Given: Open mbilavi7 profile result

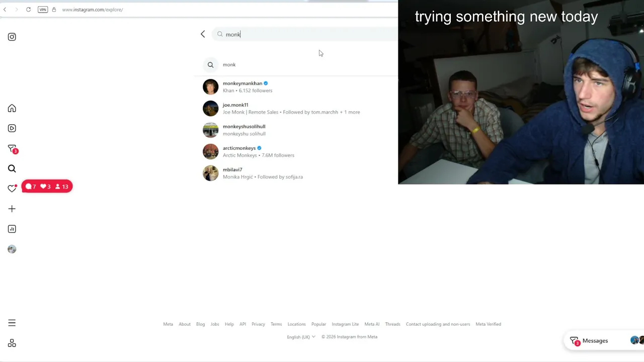Looking at the screenshot, I should (x=297, y=173).
